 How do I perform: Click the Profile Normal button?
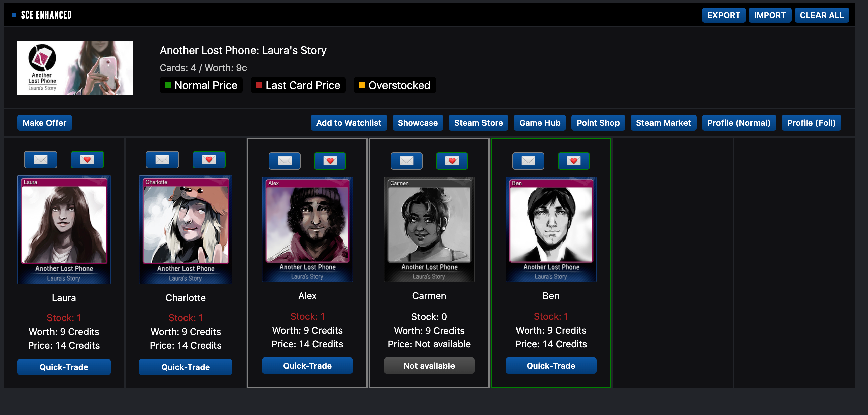point(738,123)
